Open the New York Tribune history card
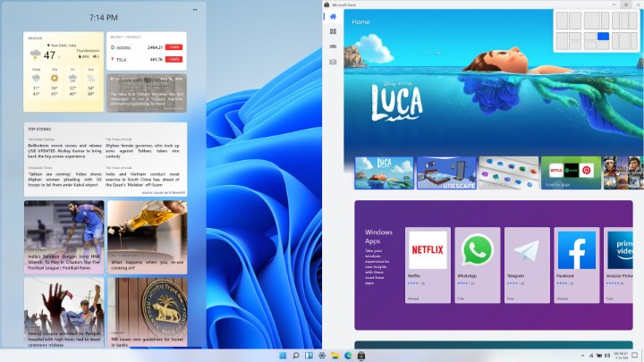This screenshot has width=644, height=362. [147, 93]
